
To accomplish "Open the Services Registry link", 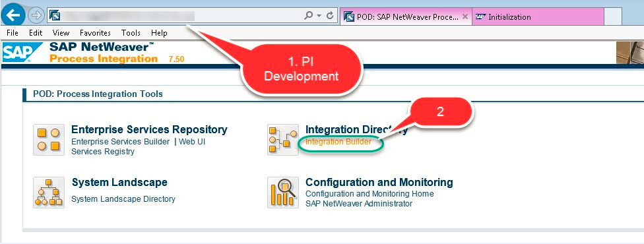I will [x=103, y=152].
